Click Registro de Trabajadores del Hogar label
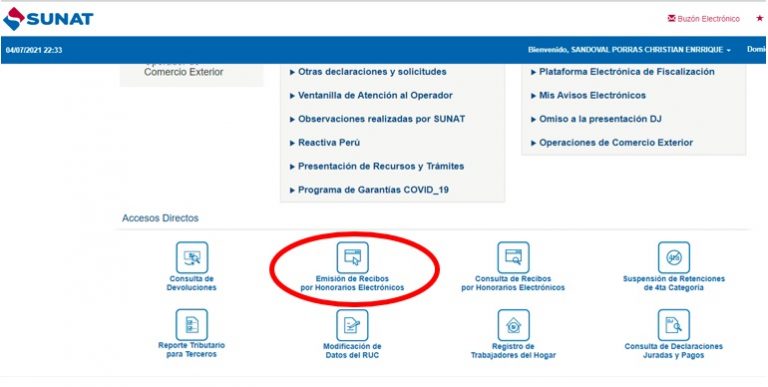 513,351
